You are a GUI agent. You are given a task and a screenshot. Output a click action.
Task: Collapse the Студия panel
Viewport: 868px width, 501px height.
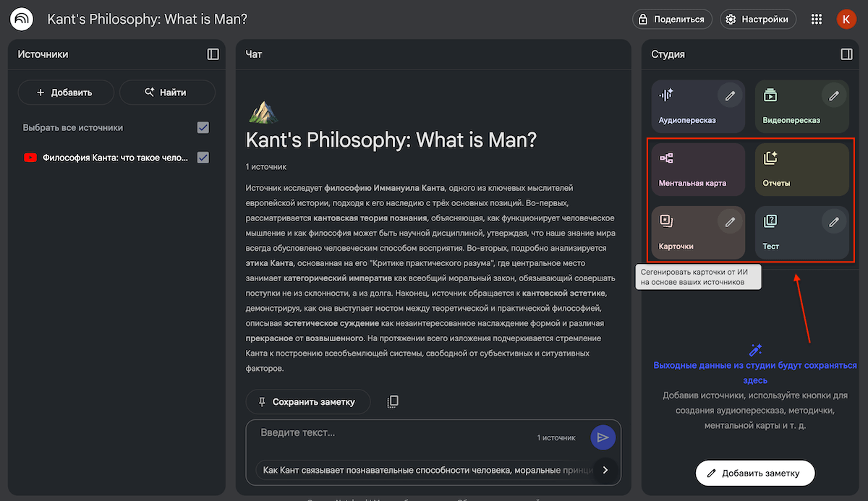click(x=846, y=54)
